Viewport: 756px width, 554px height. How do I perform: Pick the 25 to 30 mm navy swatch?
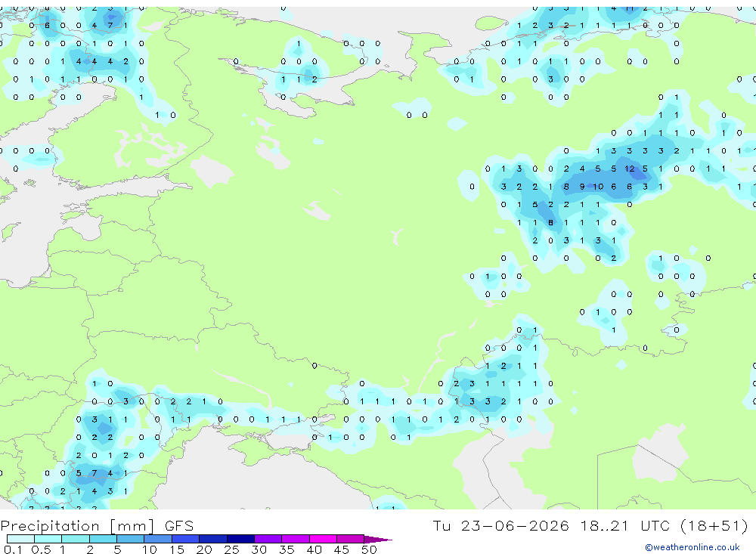[240, 539]
